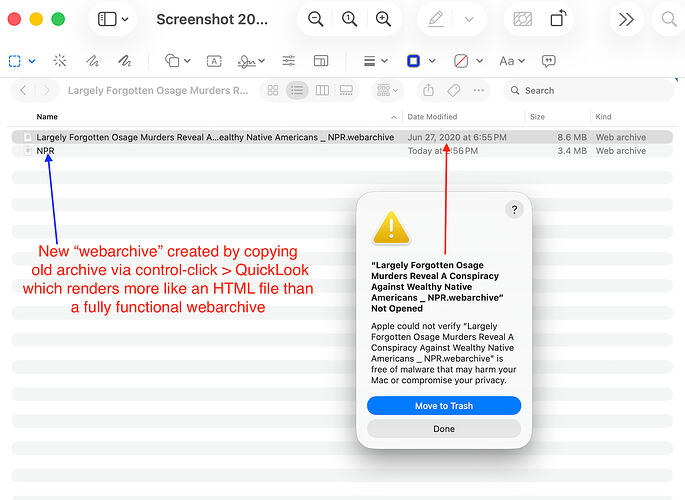Toggle the Preview sidebar view button
685x500 pixels.
pyautogui.click(x=107, y=19)
